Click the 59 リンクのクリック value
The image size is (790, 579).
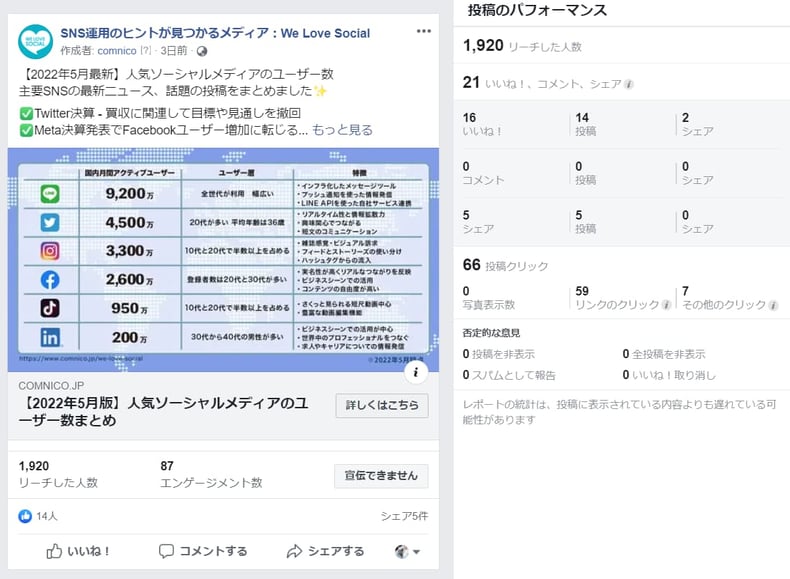(x=623, y=298)
